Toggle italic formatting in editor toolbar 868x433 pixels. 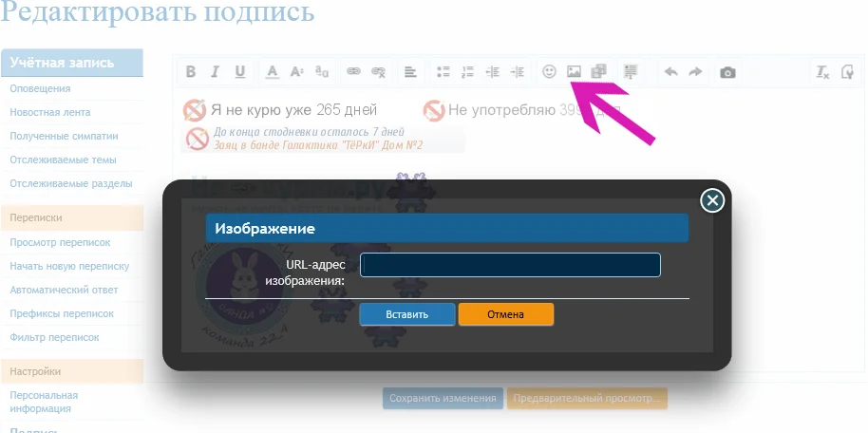(215, 72)
